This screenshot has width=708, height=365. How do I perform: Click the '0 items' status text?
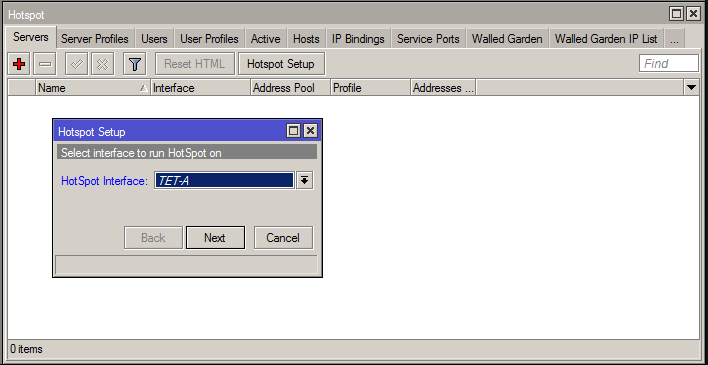click(27, 349)
